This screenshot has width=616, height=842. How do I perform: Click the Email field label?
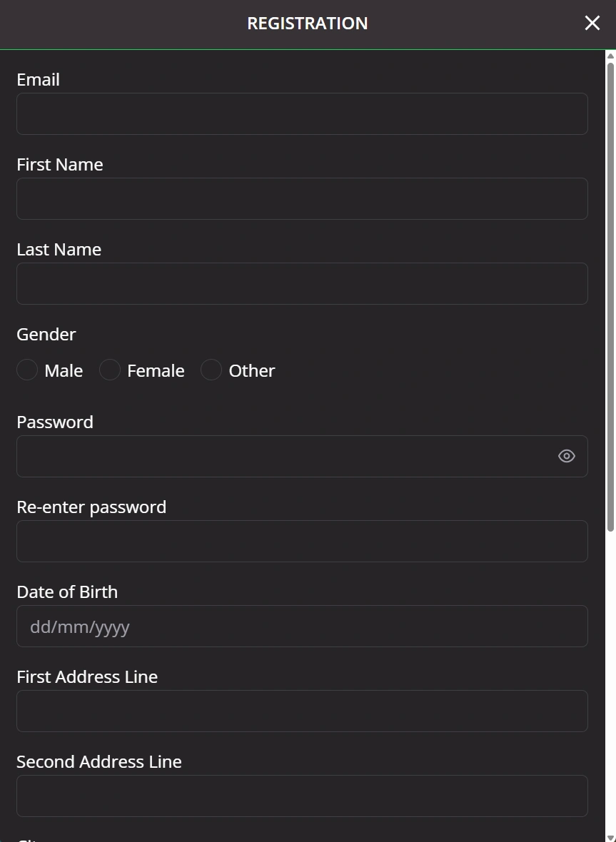coord(37,79)
